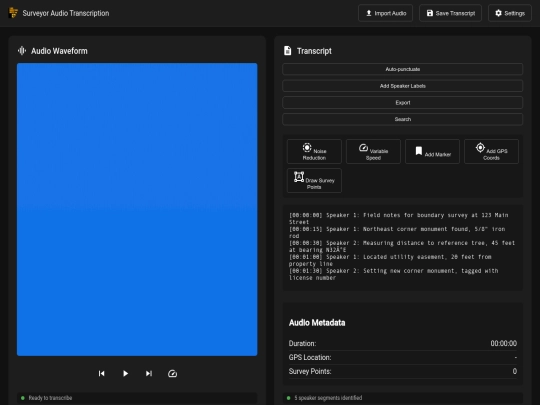Click inside the transcript text area
Viewport: 540px width, 405px height.
pos(403,247)
